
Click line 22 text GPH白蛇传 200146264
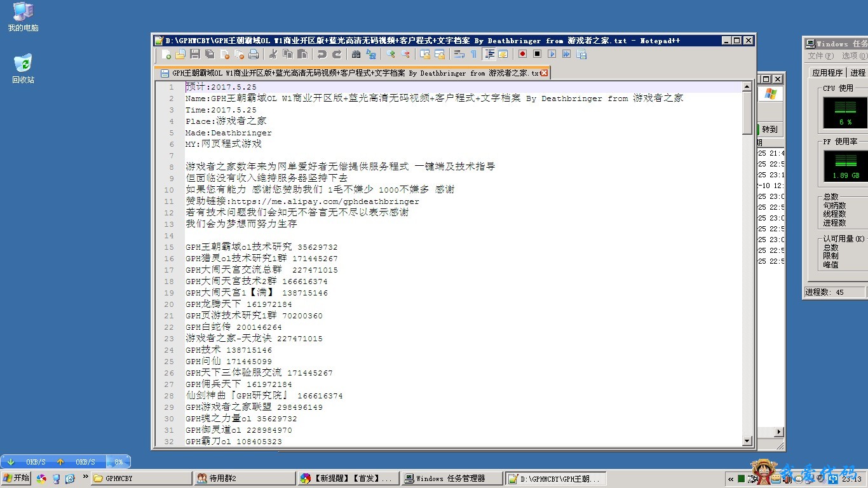(x=234, y=327)
